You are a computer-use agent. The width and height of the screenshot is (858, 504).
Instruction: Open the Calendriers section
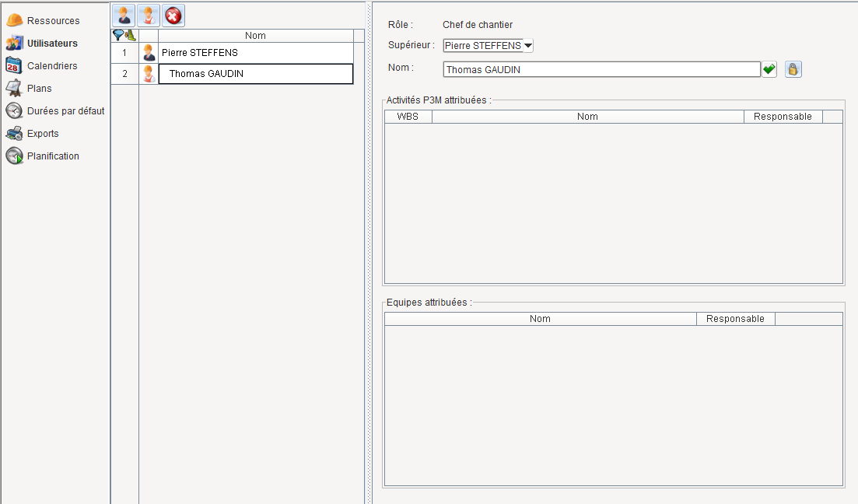pyautogui.click(x=52, y=66)
